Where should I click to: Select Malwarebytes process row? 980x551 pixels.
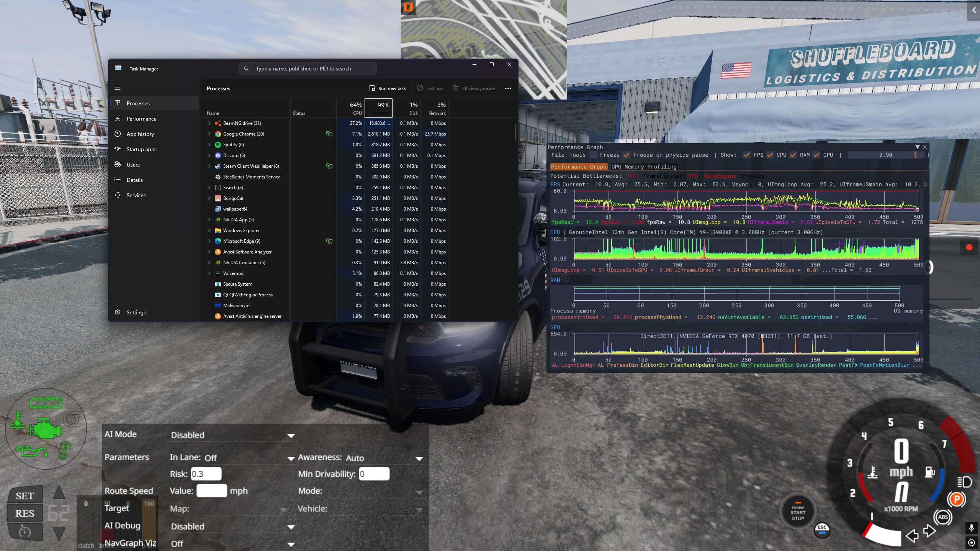324,306
